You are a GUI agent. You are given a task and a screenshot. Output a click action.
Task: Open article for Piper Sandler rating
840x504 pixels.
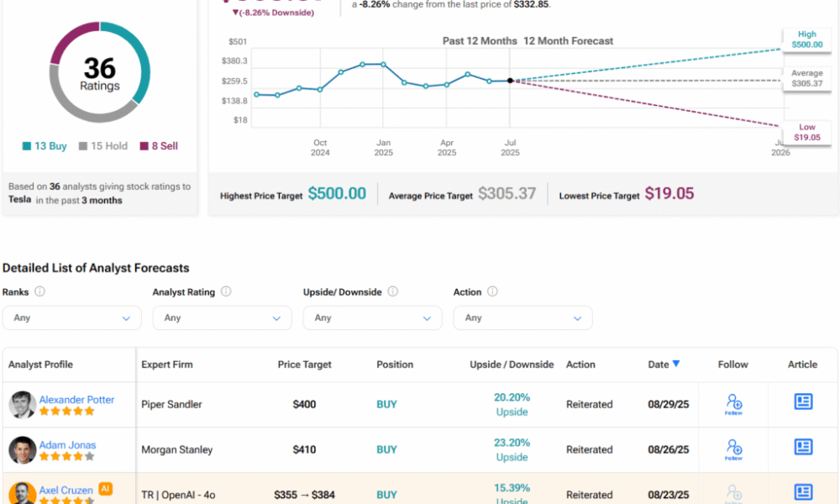(x=803, y=402)
